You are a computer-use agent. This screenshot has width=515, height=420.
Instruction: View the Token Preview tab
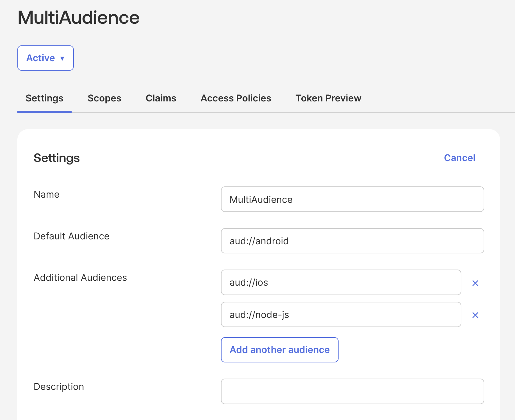pos(328,98)
